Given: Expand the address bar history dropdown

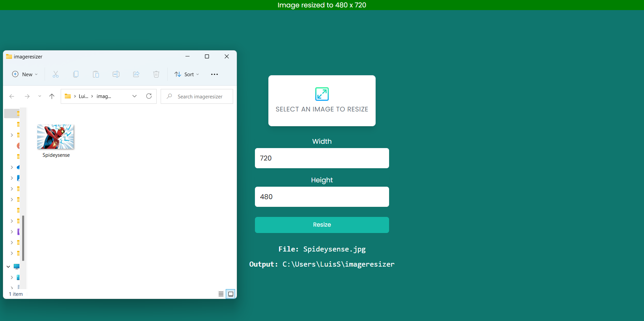Looking at the screenshot, I should [x=135, y=96].
